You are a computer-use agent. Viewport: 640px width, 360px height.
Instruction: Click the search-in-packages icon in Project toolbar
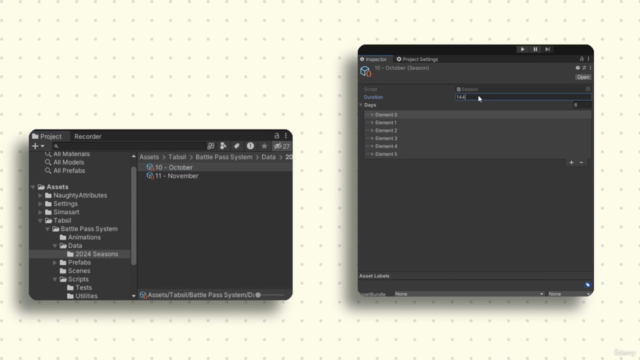click(211, 146)
